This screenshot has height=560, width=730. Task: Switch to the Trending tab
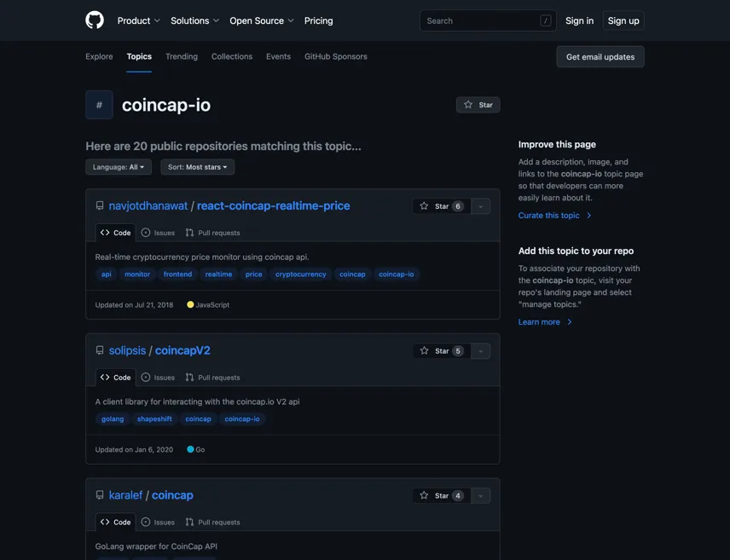click(x=182, y=56)
